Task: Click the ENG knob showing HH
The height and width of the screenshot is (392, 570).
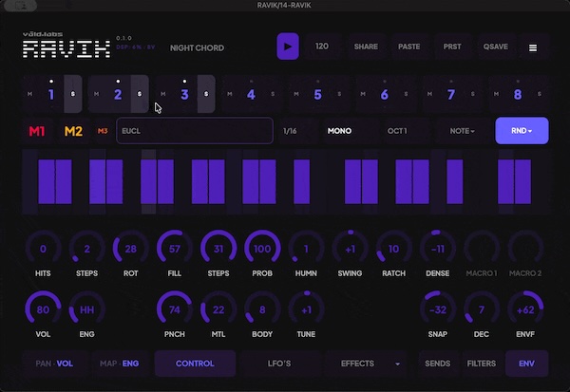Action: [86, 309]
